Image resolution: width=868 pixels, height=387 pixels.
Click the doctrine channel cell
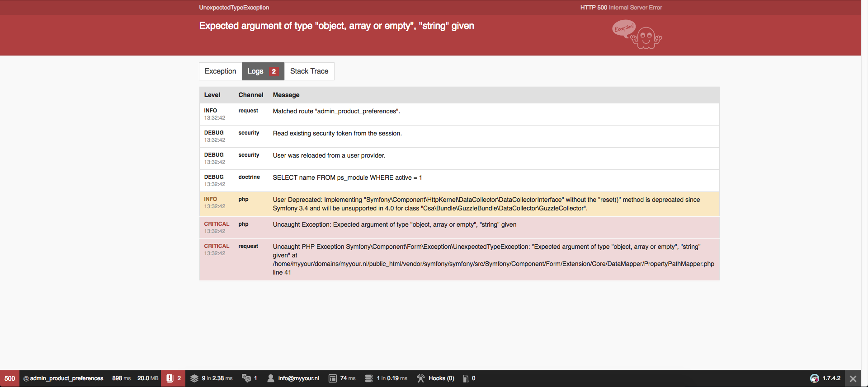tap(249, 177)
